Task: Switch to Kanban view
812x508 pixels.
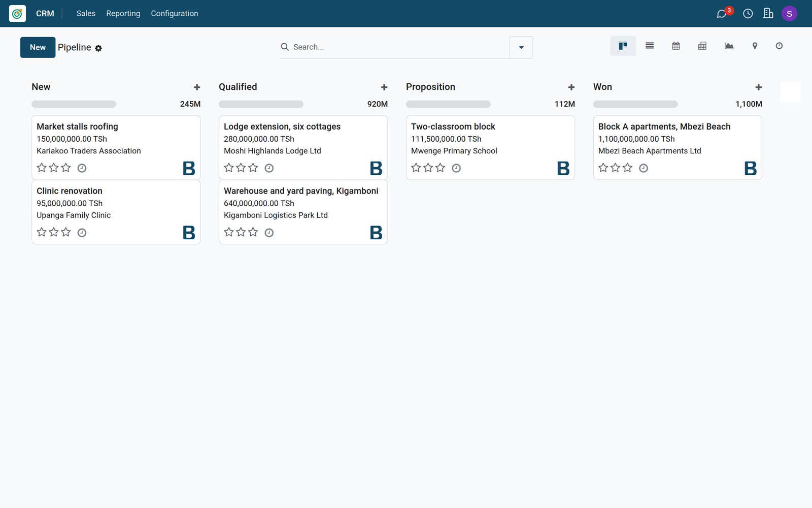Action: (x=623, y=46)
